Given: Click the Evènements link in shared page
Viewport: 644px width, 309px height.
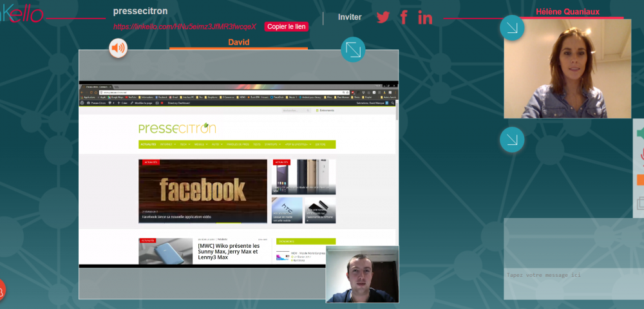Looking at the screenshot, I should [325, 110].
